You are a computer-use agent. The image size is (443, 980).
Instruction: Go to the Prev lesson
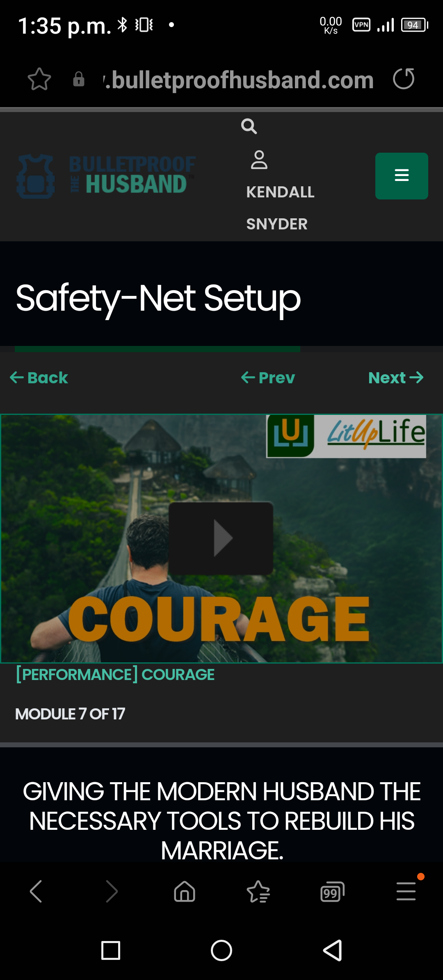coord(268,378)
